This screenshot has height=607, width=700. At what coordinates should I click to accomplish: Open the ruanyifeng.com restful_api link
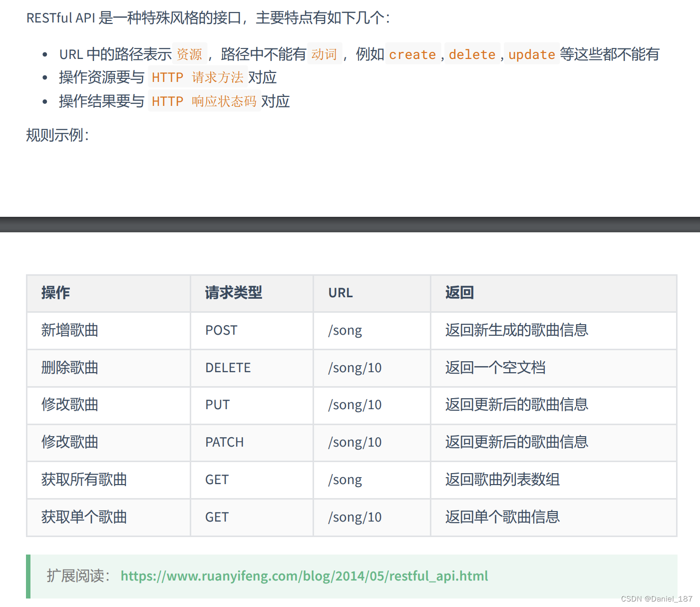(x=304, y=576)
